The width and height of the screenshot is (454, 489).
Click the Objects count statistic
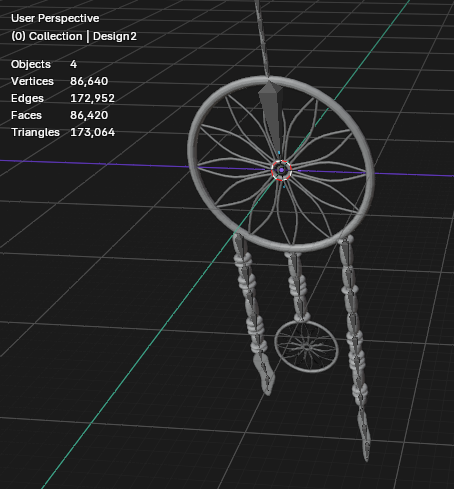(44, 64)
